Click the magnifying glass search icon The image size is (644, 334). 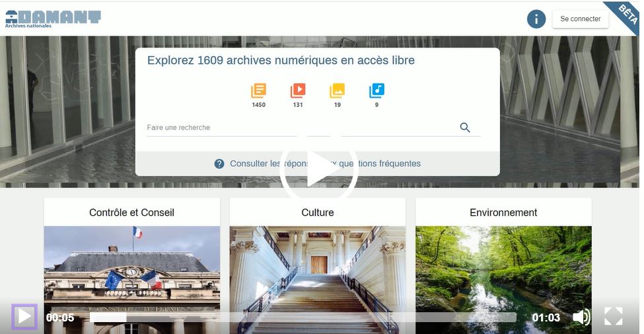tap(465, 127)
